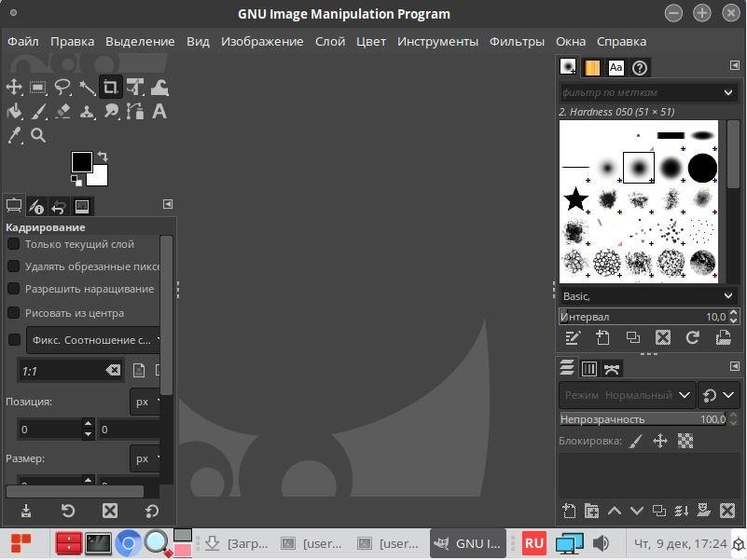This screenshot has height=560, width=747.
Task: Pick the black star brush thumbnail
Action: click(x=575, y=198)
